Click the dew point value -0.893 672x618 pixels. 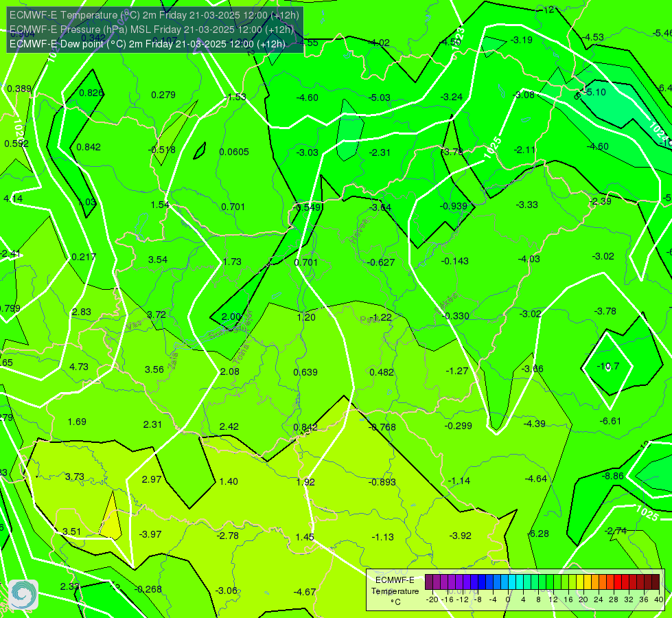382,482
